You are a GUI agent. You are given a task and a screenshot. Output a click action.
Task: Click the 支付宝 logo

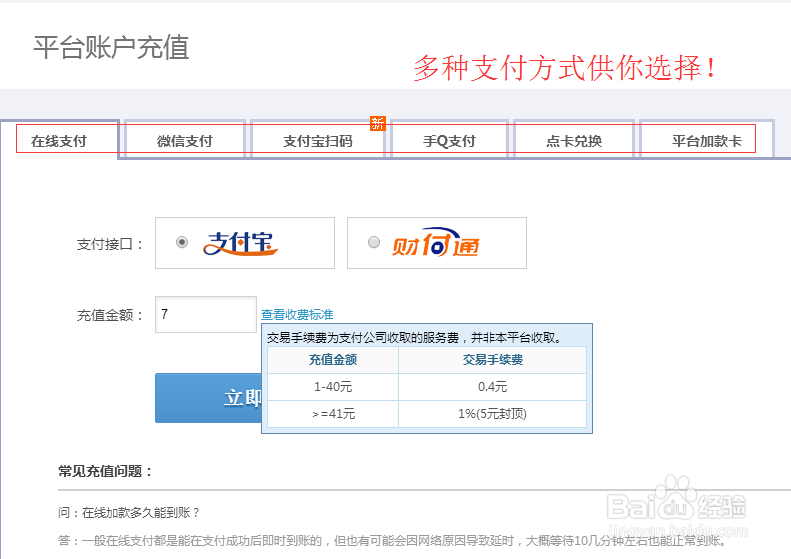(x=240, y=243)
